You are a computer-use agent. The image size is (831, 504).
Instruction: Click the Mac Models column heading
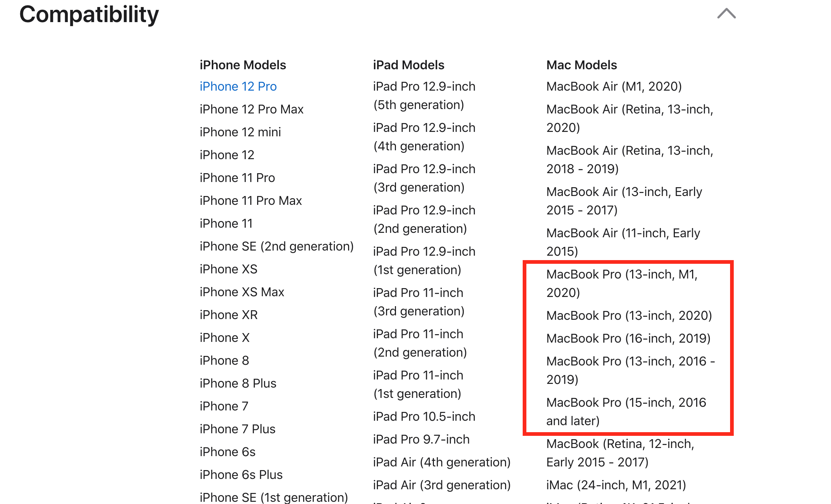[582, 65]
